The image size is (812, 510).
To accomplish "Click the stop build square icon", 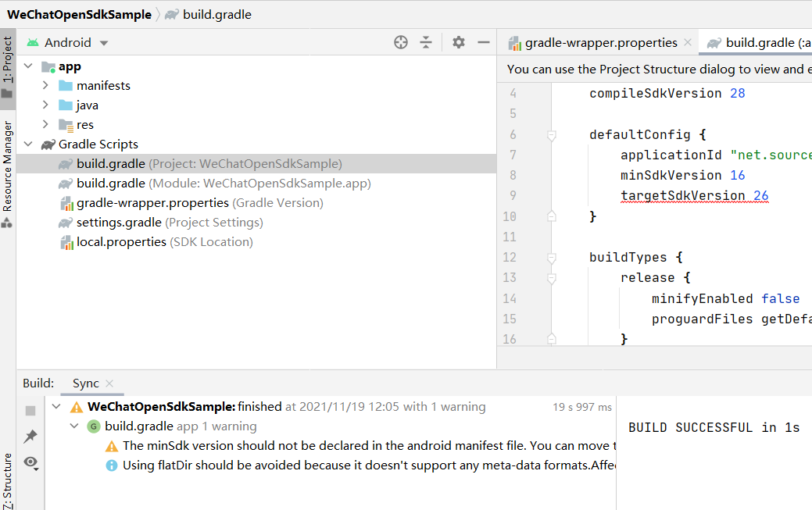I will [x=30, y=410].
